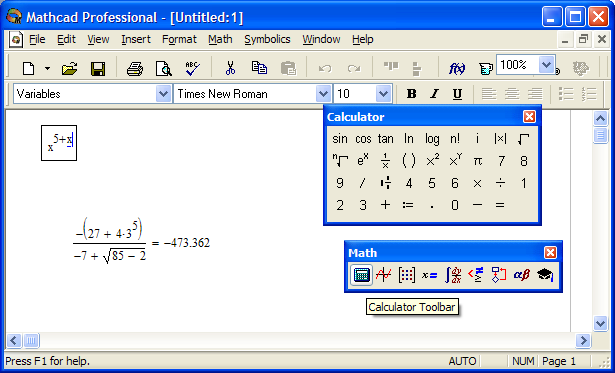This screenshot has height=373, width=615.
Task: Click the Insert Unit measuring cup icon
Action: pyautogui.click(x=486, y=69)
